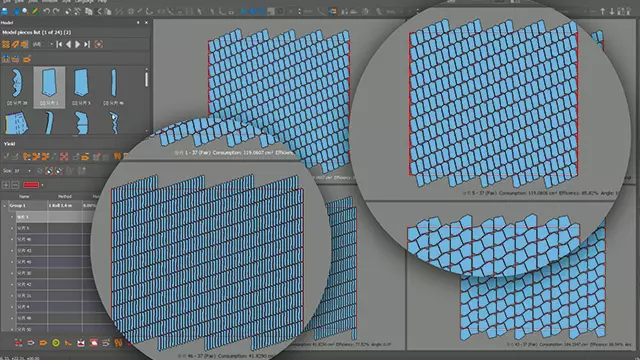The height and width of the screenshot is (360, 640).
Task: Click the green and yellow ruler icon
Action: (x=36, y=11)
